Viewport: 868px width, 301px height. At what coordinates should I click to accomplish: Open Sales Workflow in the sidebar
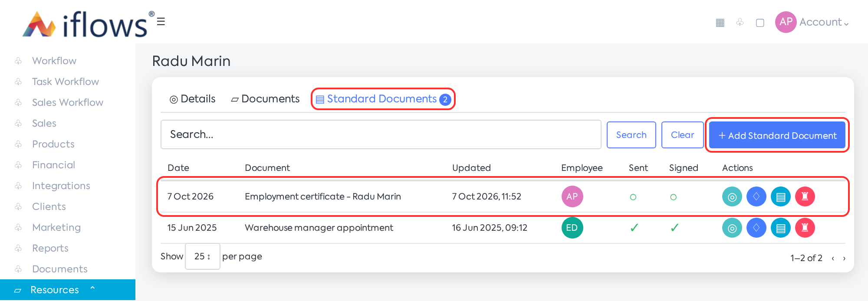click(x=68, y=102)
